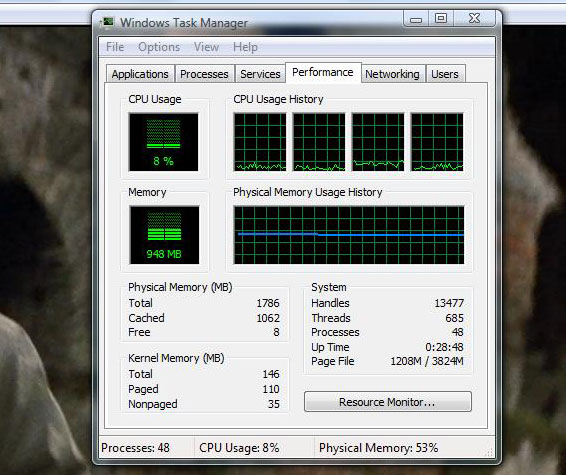
Task: Click the Up Time value 0:28:48
Action: [444, 347]
